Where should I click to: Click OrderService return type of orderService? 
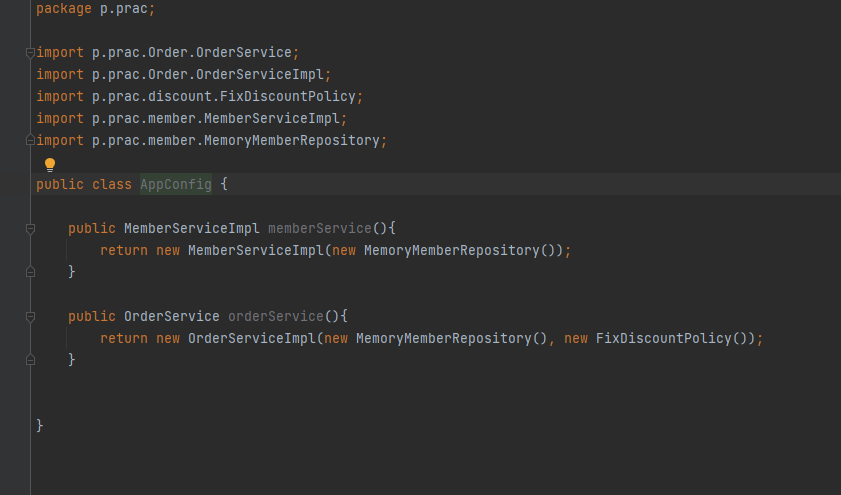[x=172, y=316]
